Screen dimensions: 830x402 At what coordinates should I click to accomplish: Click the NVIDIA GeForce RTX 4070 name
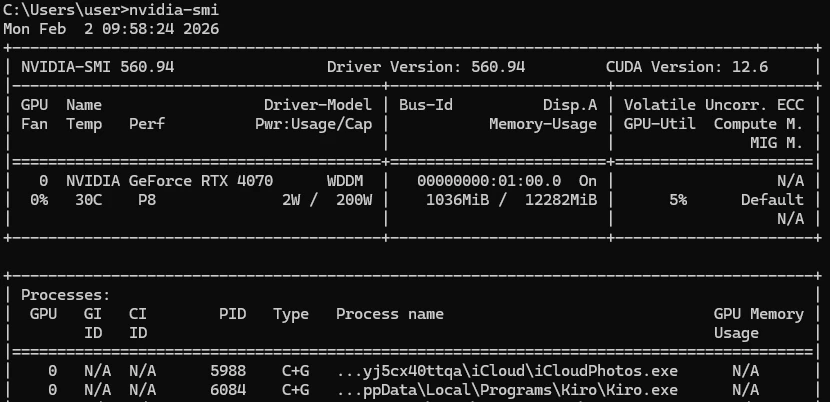point(169,181)
